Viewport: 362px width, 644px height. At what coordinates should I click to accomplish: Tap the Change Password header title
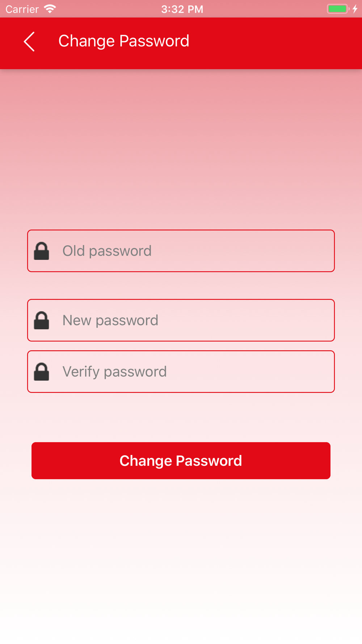click(x=124, y=41)
